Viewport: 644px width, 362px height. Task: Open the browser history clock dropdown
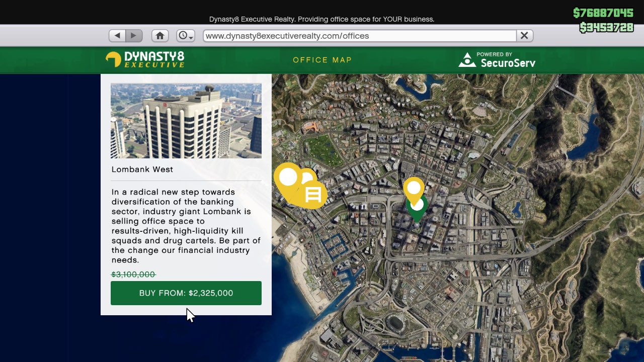point(186,36)
